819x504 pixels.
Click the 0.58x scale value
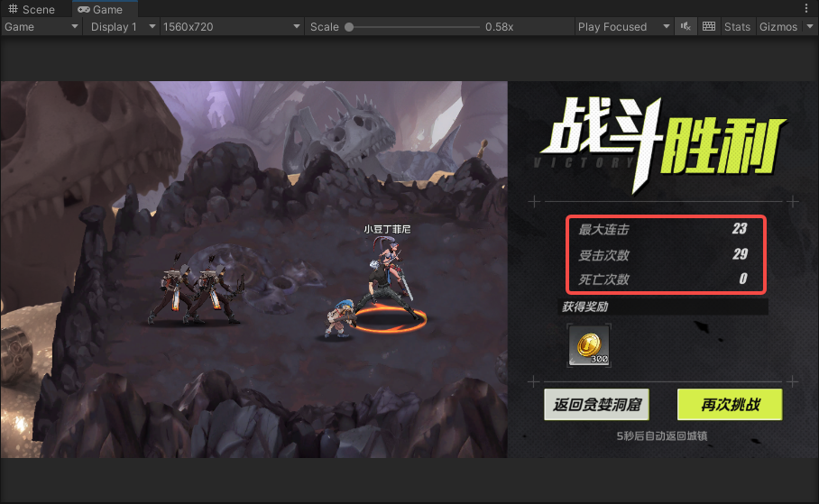(500, 27)
